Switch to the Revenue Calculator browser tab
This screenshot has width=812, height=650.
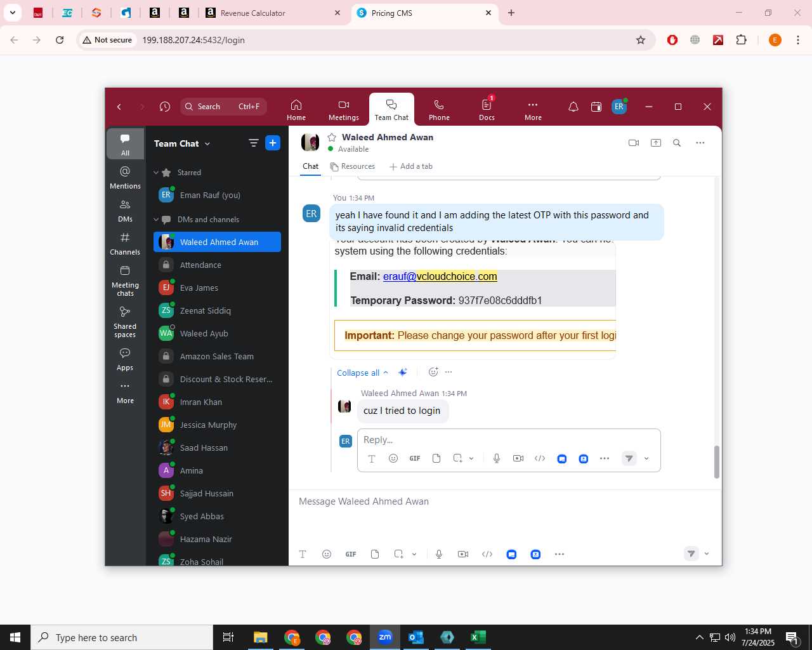274,13
